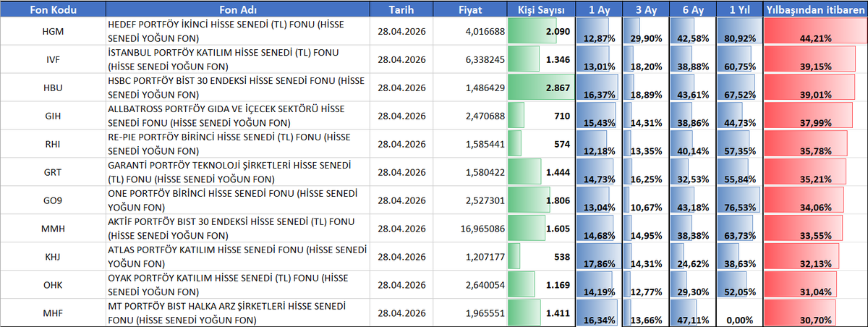Select year-to-date value 44,21%
Screen dimensions: 868x327
tap(814, 31)
